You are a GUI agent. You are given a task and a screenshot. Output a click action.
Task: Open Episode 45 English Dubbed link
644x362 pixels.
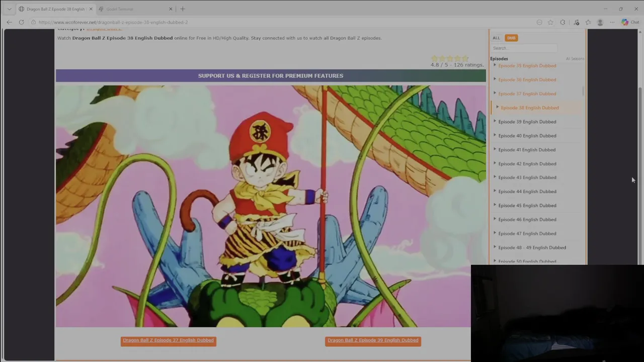pos(527,206)
